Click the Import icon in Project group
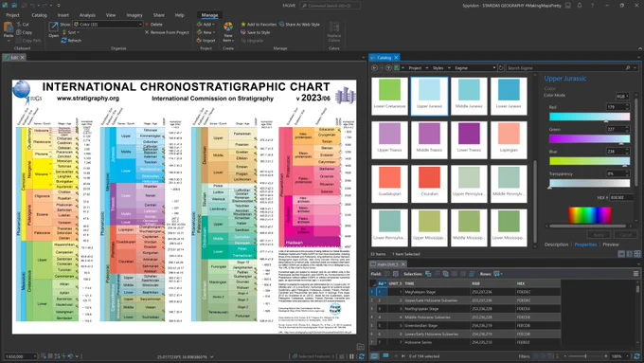644x363 pixels. (199, 41)
